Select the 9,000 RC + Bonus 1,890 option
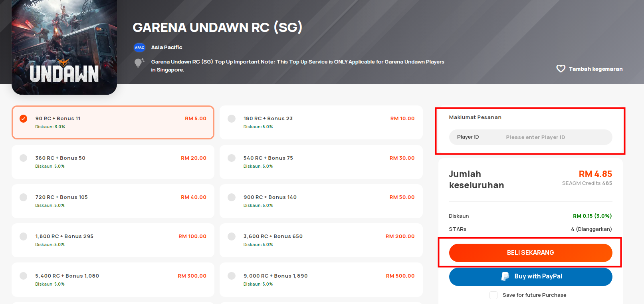The height and width of the screenshot is (304, 644). point(321,280)
